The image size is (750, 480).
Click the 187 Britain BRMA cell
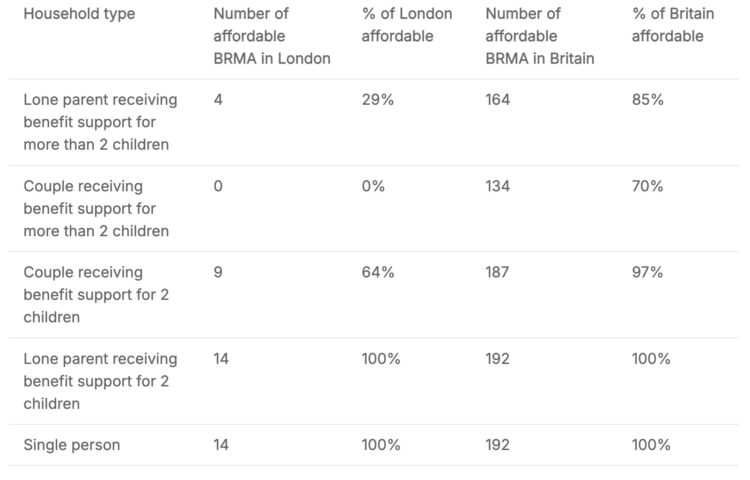(497, 272)
